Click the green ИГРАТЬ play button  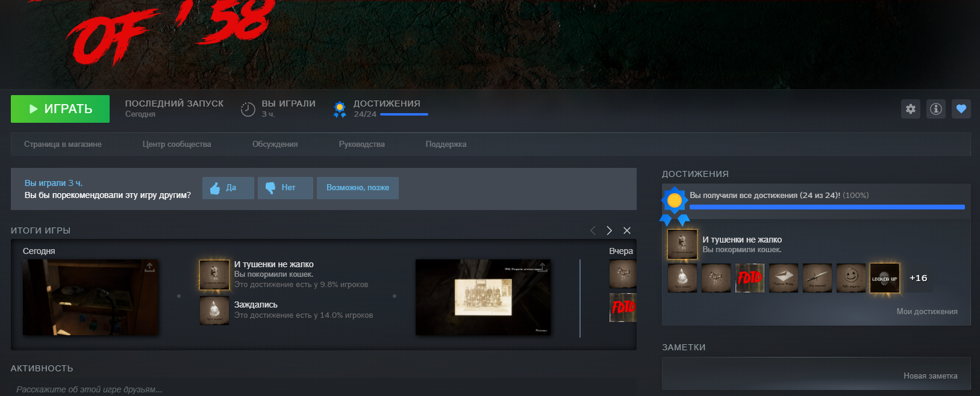60,109
